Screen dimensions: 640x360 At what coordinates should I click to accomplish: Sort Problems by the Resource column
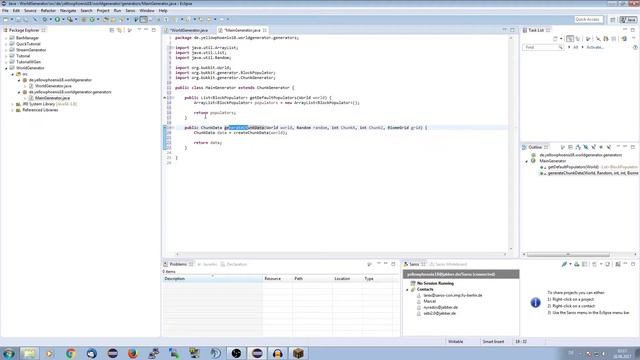[x=278, y=278]
